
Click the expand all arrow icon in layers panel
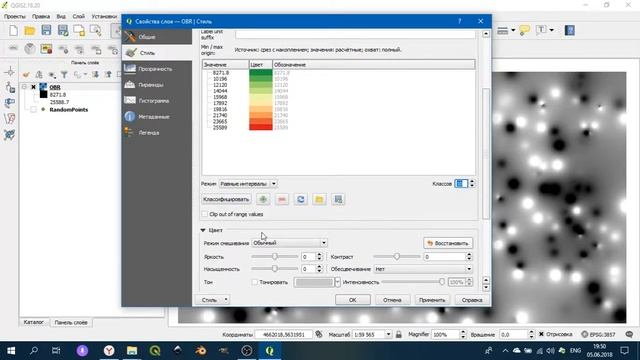96,75
